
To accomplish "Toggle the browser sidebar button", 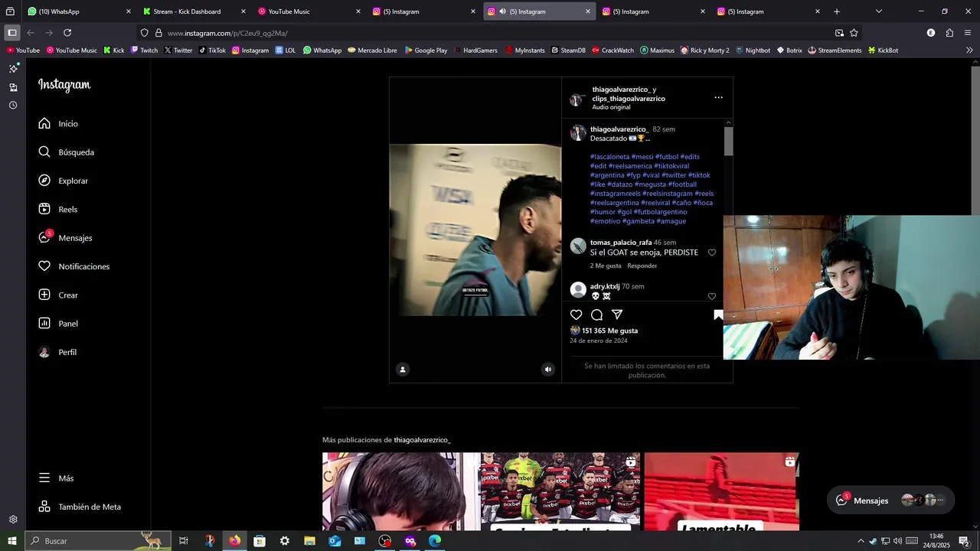I will tap(11, 33).
